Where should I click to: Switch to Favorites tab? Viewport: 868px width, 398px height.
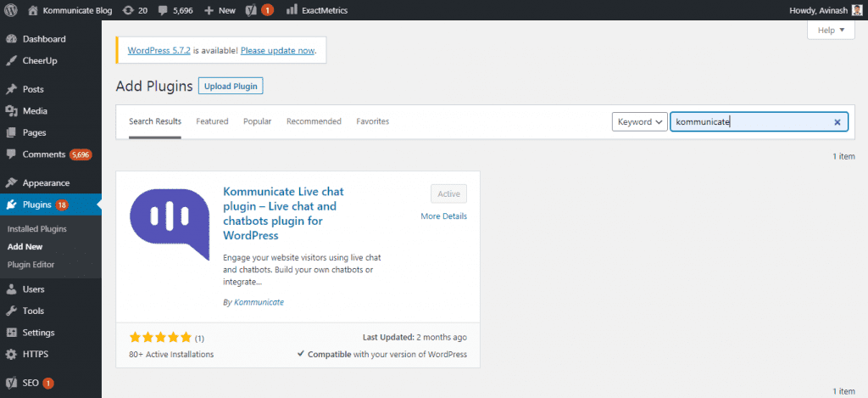pyautogui.click(x=373, y=121)
